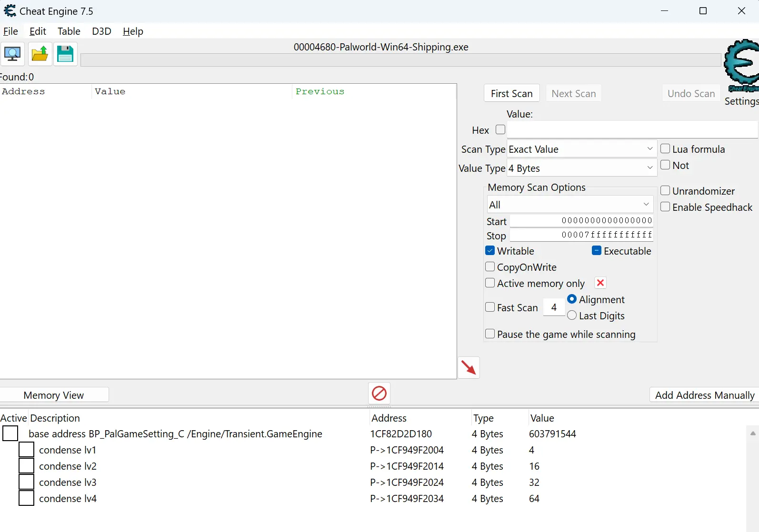Enable the Speedhack checkbox
The height and width of the screenshot is (532, 759).
tap(665, 207)
